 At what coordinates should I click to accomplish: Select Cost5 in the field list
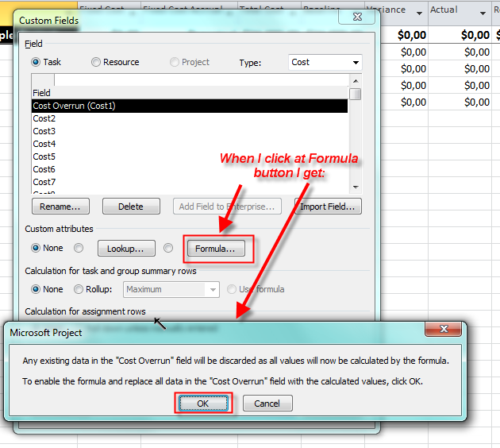pyautogui.click(x=44, y=156)
